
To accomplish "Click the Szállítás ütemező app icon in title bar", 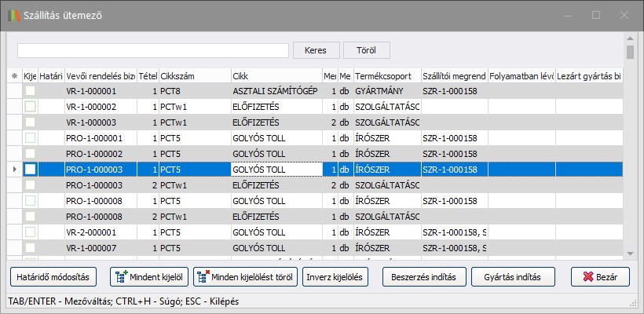I will [x=14, y=15].
